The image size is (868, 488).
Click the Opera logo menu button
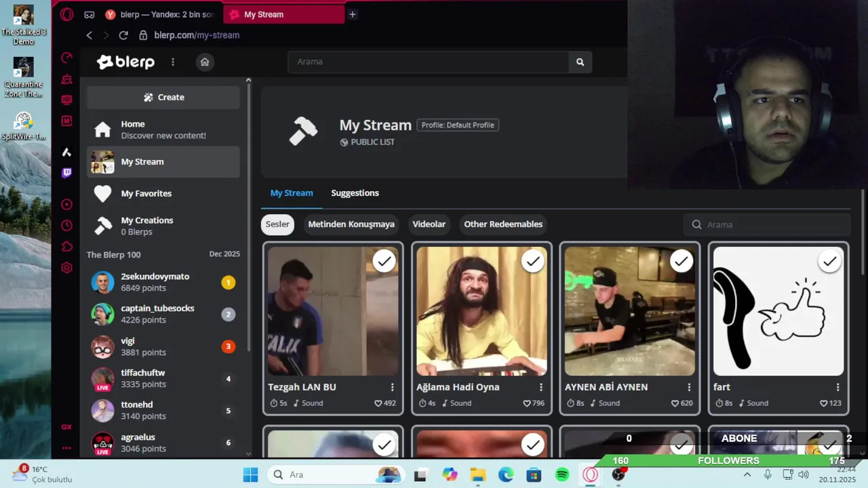[x=66, y=14]
